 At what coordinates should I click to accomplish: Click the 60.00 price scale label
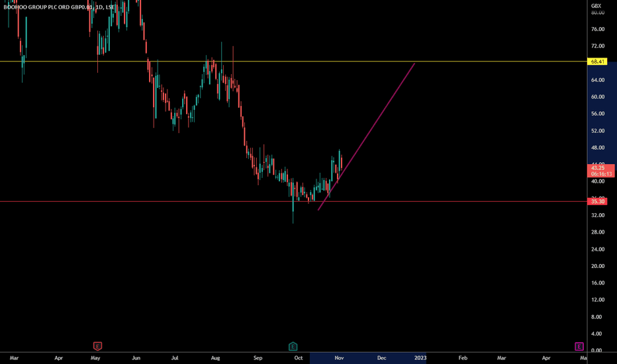[598, 97]
